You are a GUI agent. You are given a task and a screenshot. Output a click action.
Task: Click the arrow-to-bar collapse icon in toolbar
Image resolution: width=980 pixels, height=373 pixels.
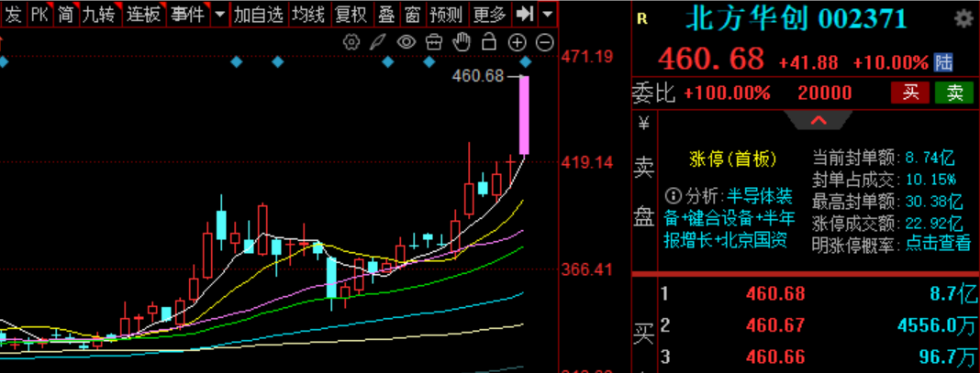click(524, 14)
